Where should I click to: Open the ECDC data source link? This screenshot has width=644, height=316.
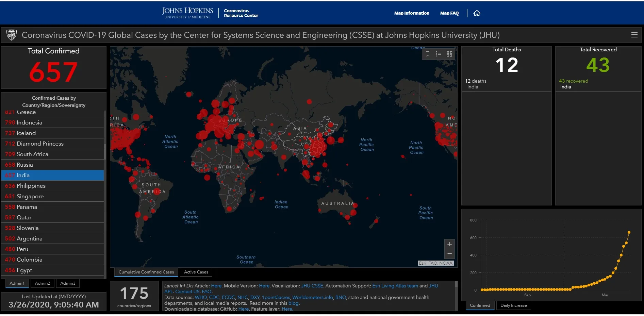pyautogui.click(x=228, y=298)
